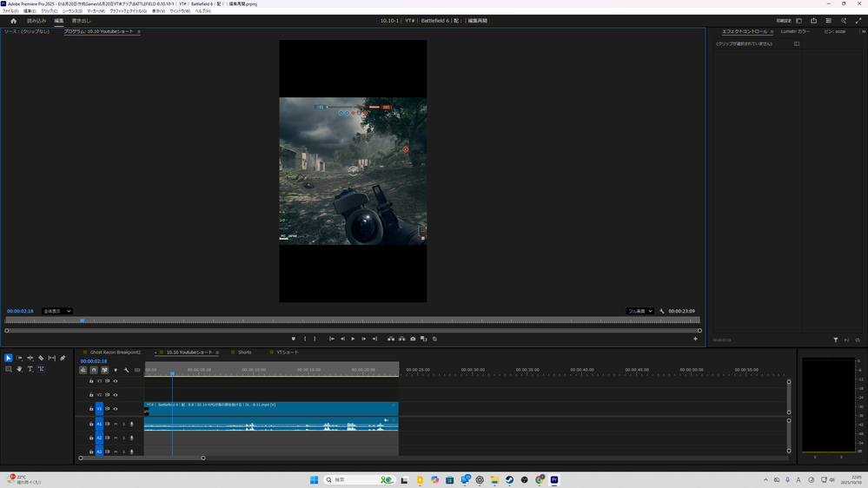The image size is (868, 488).
Task: Toggle V1 track output eye icon
Action: pyautogui.click(x=116, y=409)
